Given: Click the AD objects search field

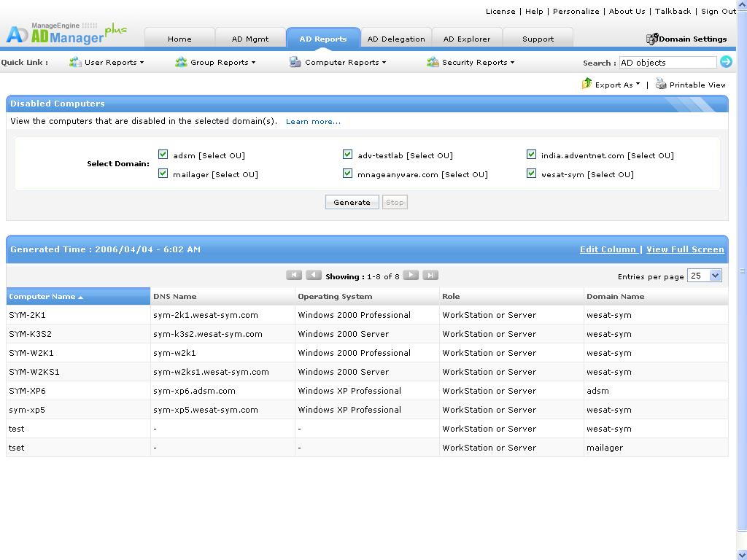Looking at the screenshot, I should click(x=667, y=63).
